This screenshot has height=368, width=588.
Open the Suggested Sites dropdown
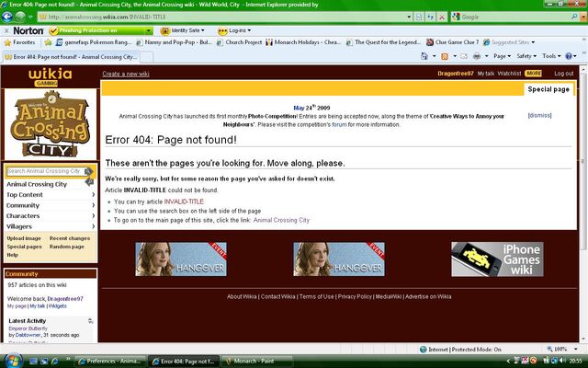509,42
